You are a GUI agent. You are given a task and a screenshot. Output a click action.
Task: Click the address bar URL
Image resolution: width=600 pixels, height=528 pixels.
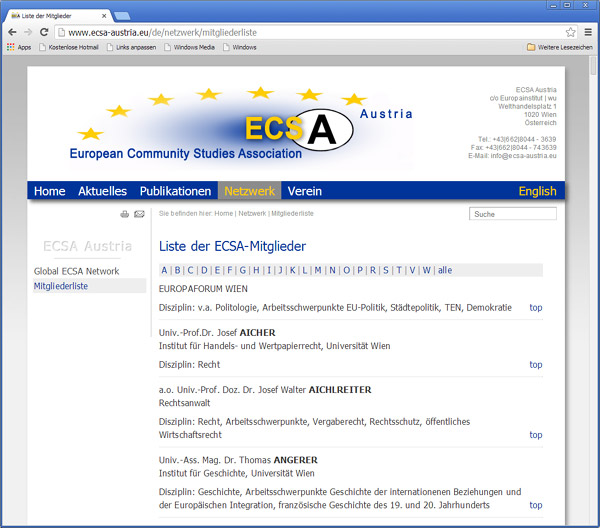tap(163, 33)
